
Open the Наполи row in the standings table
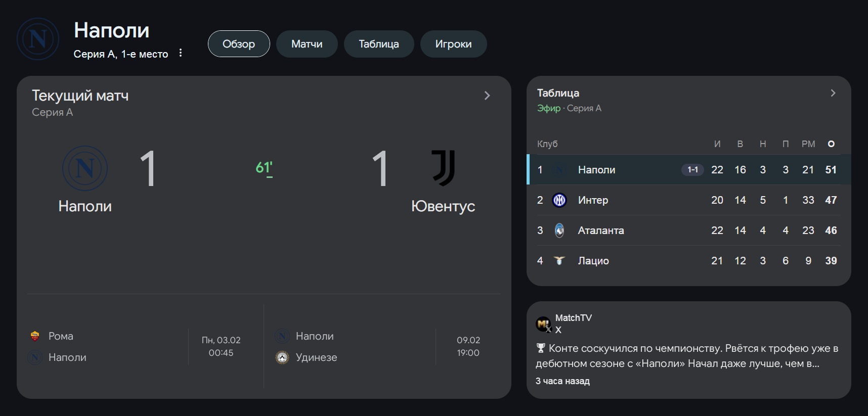pyautogui.click(x=689, y=170)
